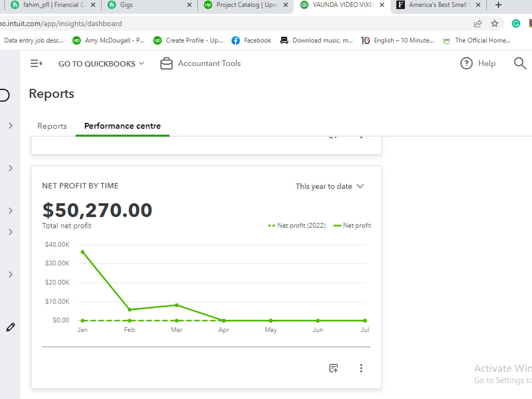Image resolution: width=532 pixels, height=399 pixels.
Task: Click the March net profit data point
Action: pyautogui.click(x=177, y=305)
